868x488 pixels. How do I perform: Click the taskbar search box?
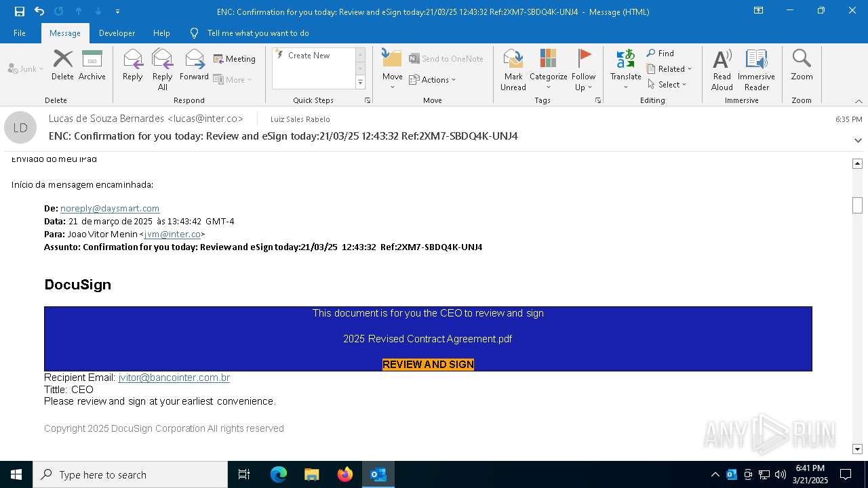pyautogui.click(x=130, y=474)
